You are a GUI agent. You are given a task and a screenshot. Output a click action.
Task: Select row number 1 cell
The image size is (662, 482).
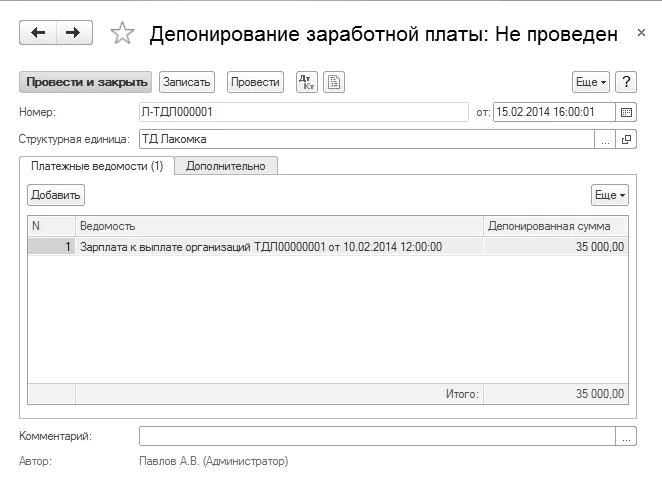point(52,246)
